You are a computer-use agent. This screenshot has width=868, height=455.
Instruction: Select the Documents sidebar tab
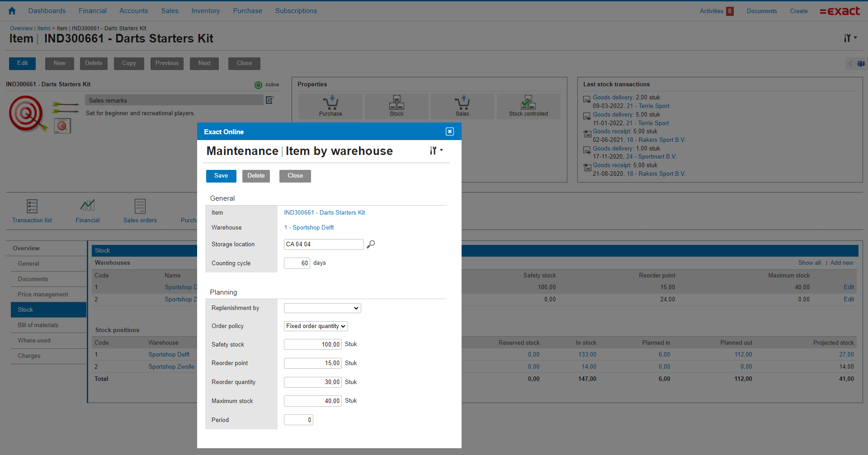(48, 279)
